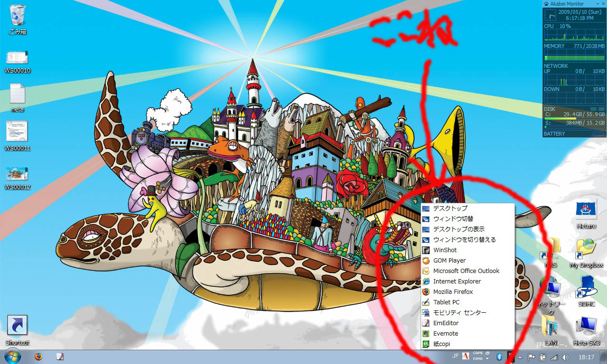Screen dimensions: 607x364
Task: Click the analog clock in Akabei Monitor
Action: pos(550,15)
